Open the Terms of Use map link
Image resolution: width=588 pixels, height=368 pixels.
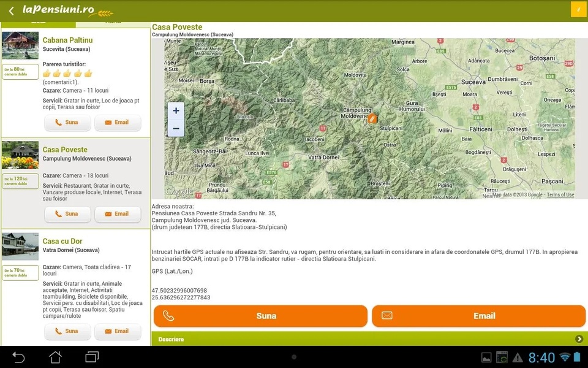[560, 194]
